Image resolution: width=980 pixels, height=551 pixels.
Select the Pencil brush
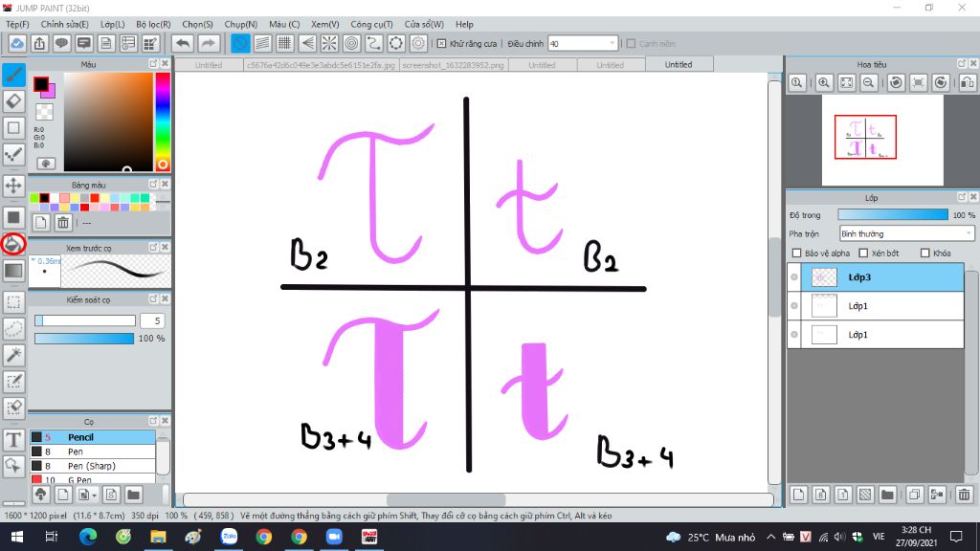[93, 437]
